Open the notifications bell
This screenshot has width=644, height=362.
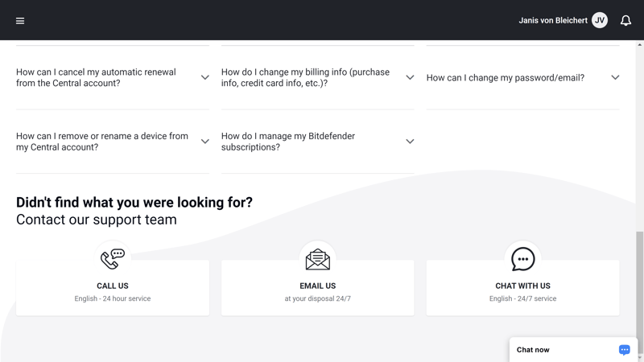tap(625, 21)
